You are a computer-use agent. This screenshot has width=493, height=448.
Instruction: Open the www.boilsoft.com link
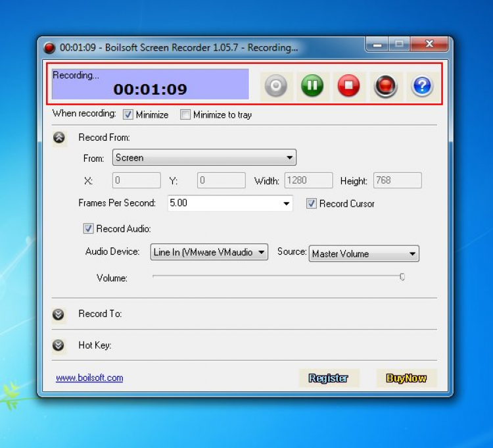click(x=89, y=378)
